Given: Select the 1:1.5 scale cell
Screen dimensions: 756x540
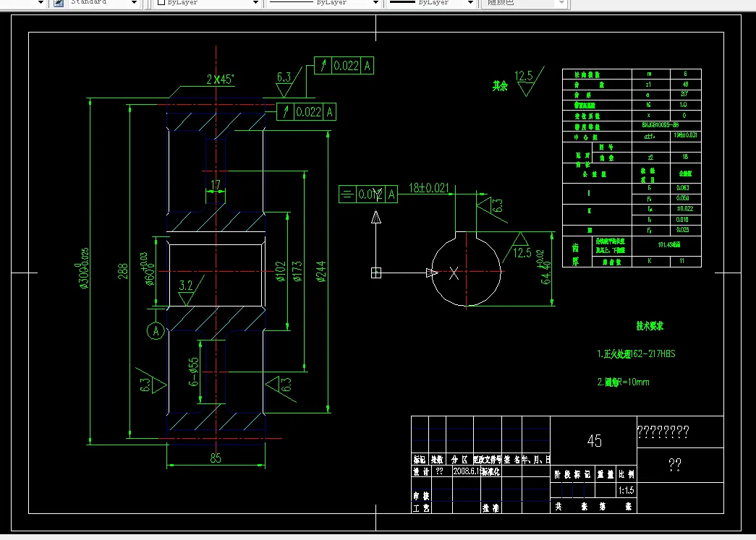Looking at the screenshot, I should tap(627, 490).
